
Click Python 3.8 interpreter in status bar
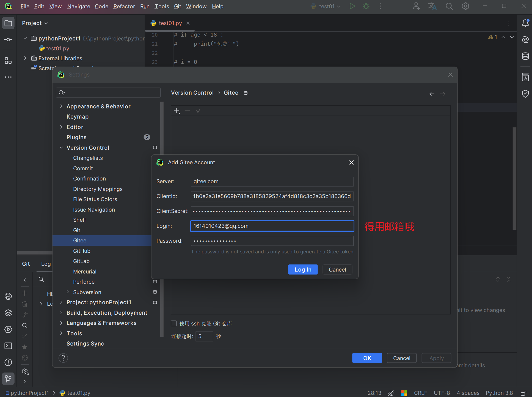pos(499,393)
